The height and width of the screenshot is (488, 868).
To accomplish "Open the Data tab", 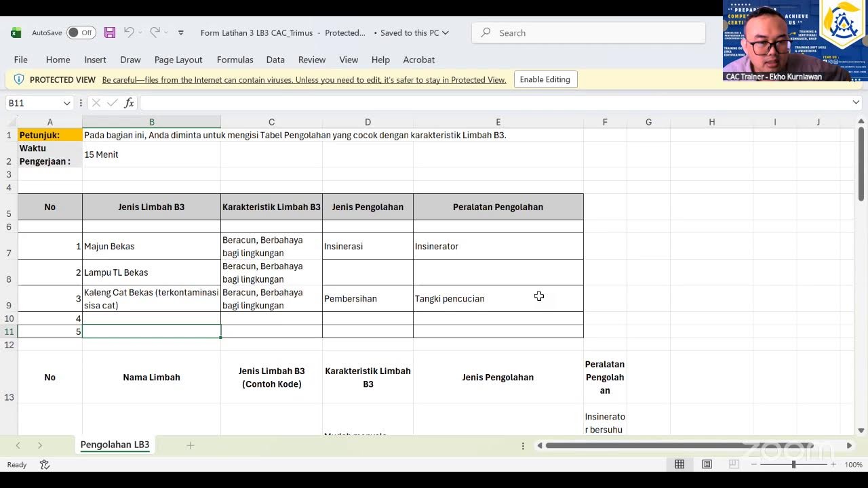I will [275, 60].
